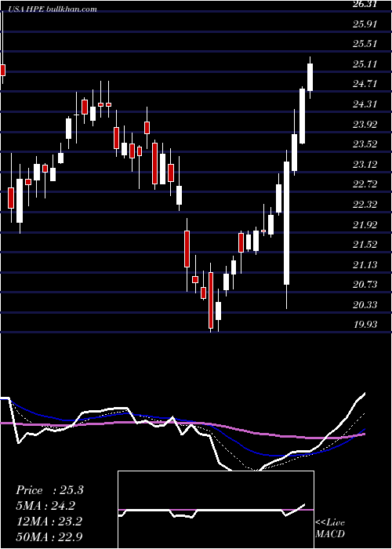Click the 21.92 price axis label

coord(366,224)
